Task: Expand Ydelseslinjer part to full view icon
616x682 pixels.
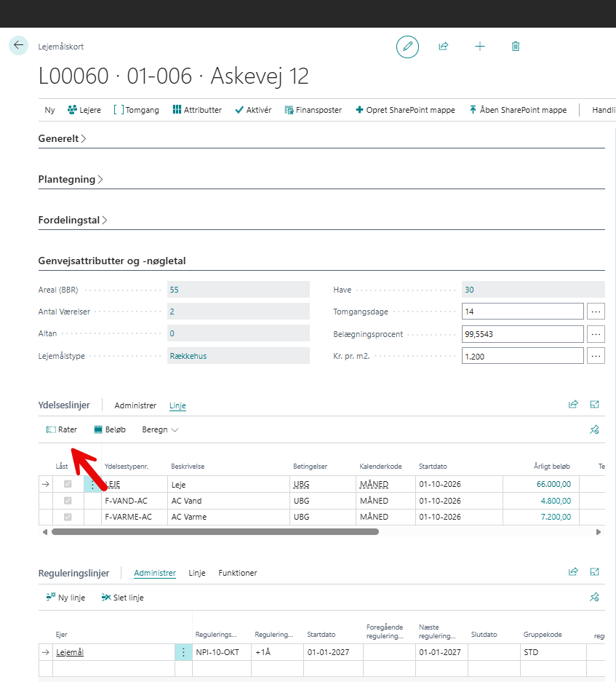Action: tap(594, 405)
